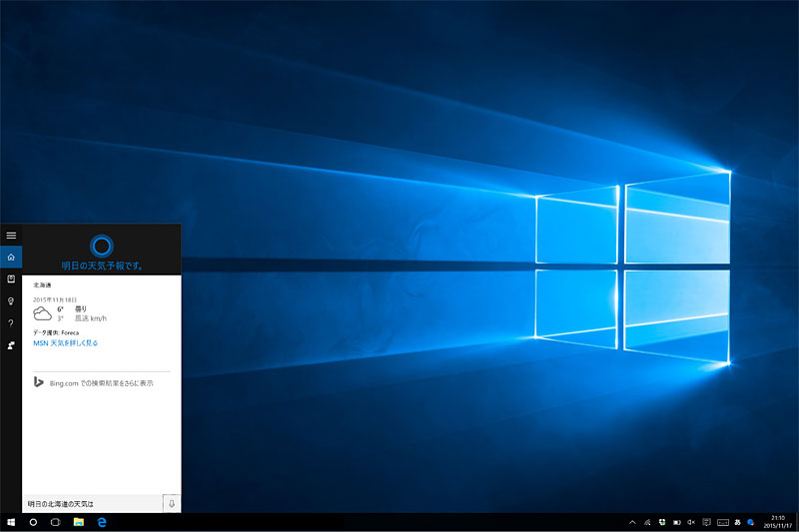
Task: Open File Explorer from the taskbar
Action: [x=79, y=522]
